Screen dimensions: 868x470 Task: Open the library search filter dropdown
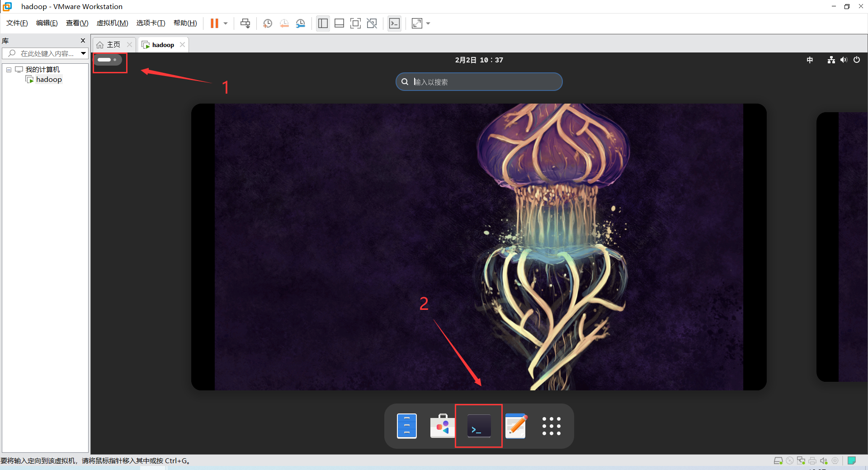[x=84, y=53]
